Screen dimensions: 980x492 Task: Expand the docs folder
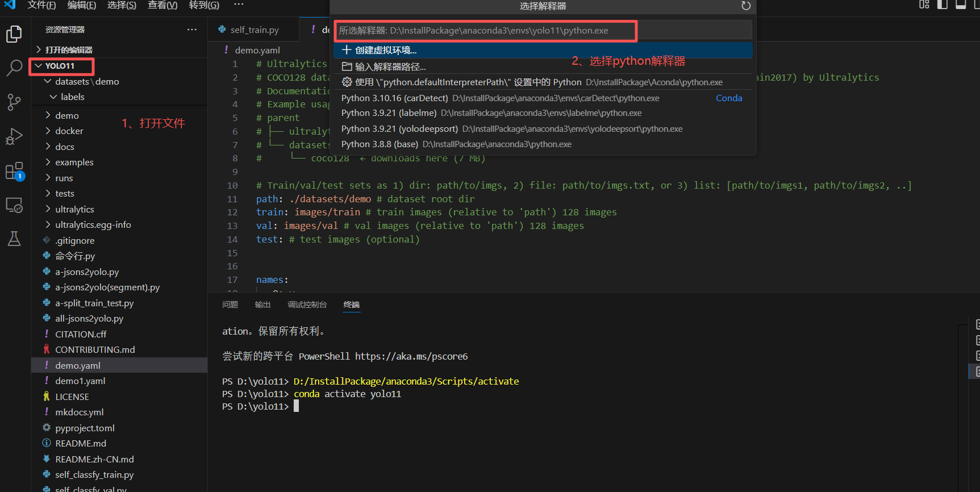tap(119, 147)
